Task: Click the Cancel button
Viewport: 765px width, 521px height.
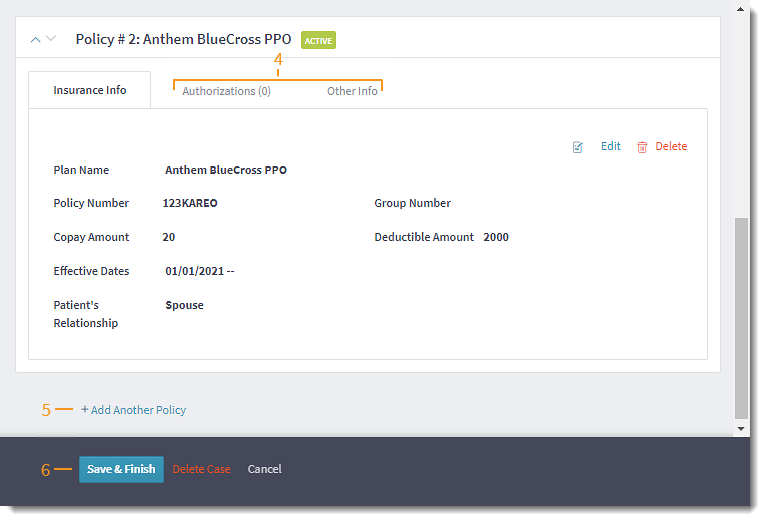Action: coord(264,469)
